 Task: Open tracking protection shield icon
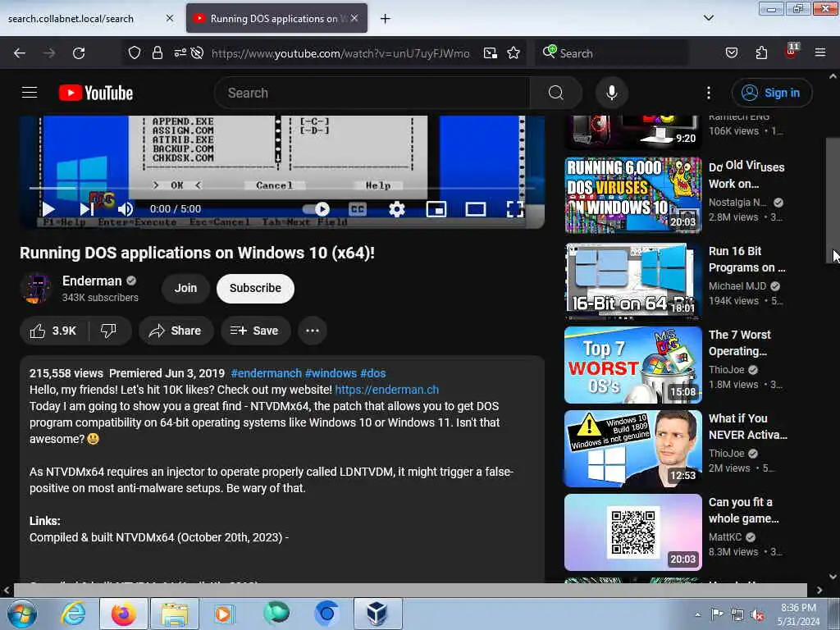(135, 53)
